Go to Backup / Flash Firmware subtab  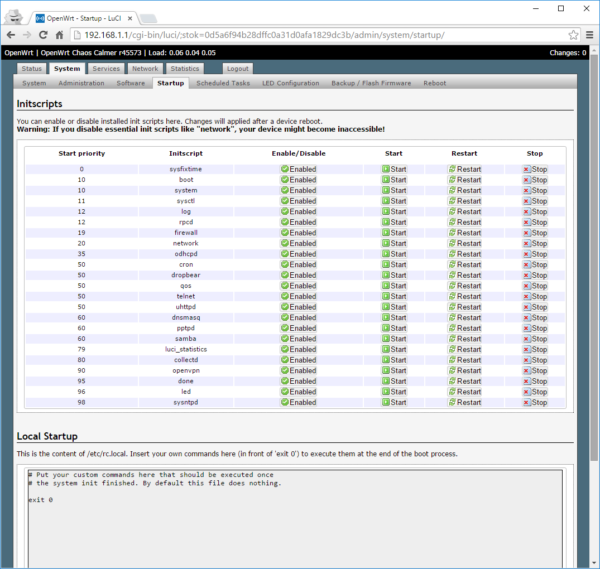(371, 84)
